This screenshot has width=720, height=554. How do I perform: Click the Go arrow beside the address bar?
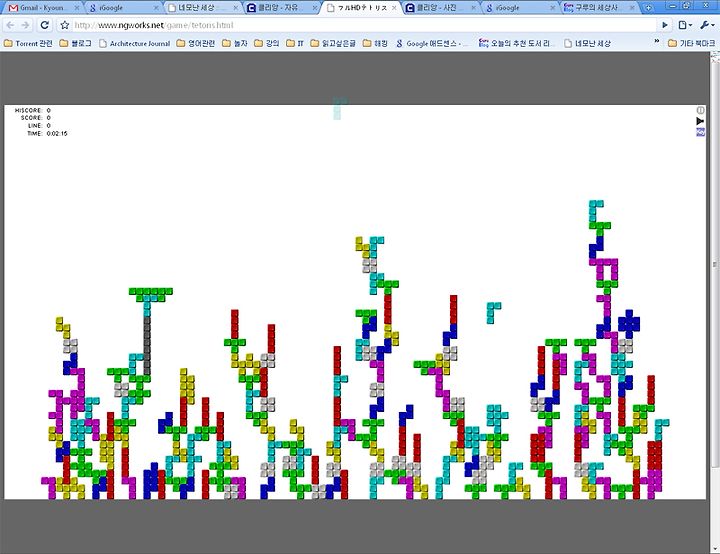point(664,25)
